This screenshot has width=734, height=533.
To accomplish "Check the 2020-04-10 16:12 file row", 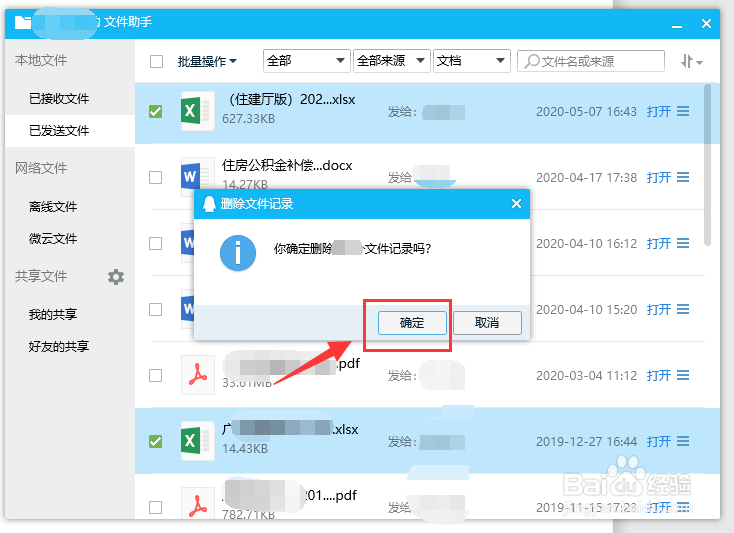I will pyautogui.click(x=155, y=243).
